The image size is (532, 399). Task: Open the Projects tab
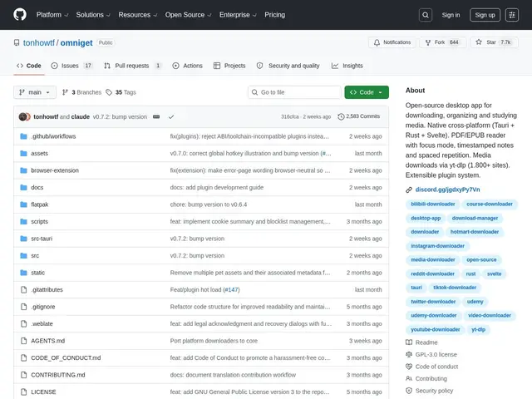pyautogui.click(x=229, y=66)
